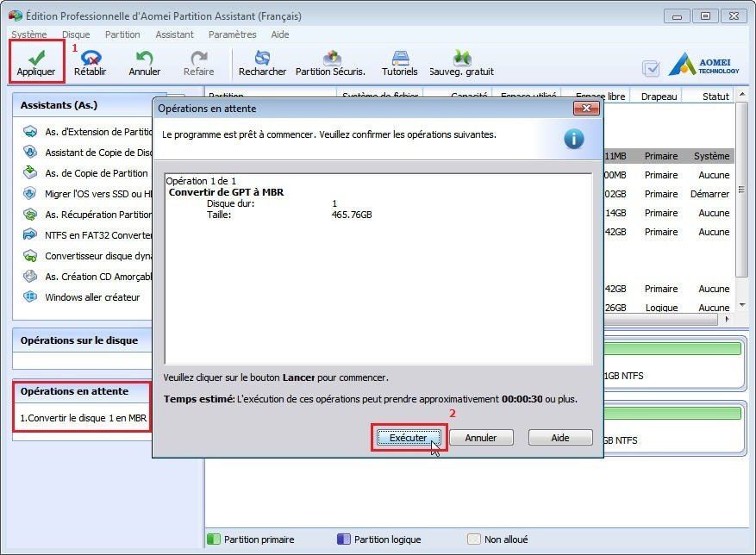Click the Opérations en attente sidebar header
The image size is (756, 555).
[82, 391]
